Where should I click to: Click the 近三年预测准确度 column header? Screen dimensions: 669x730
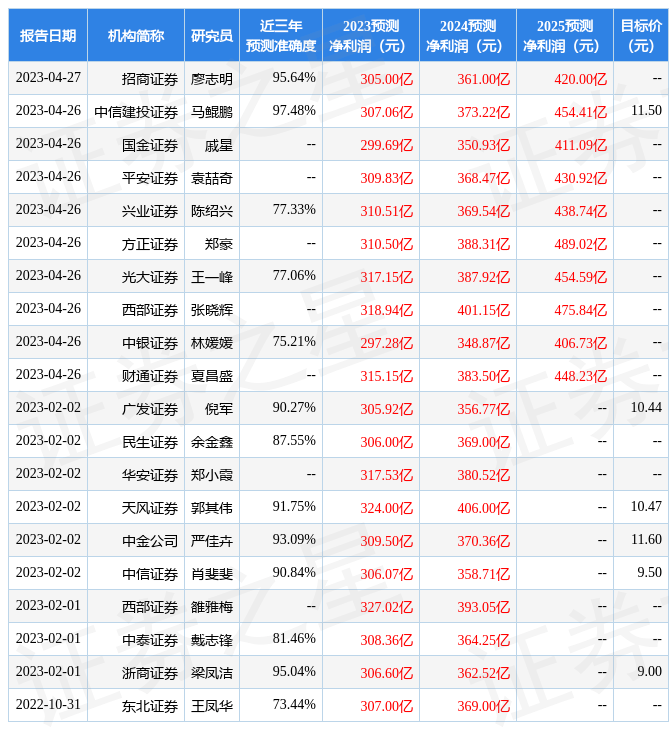click(x=281, y=35)
